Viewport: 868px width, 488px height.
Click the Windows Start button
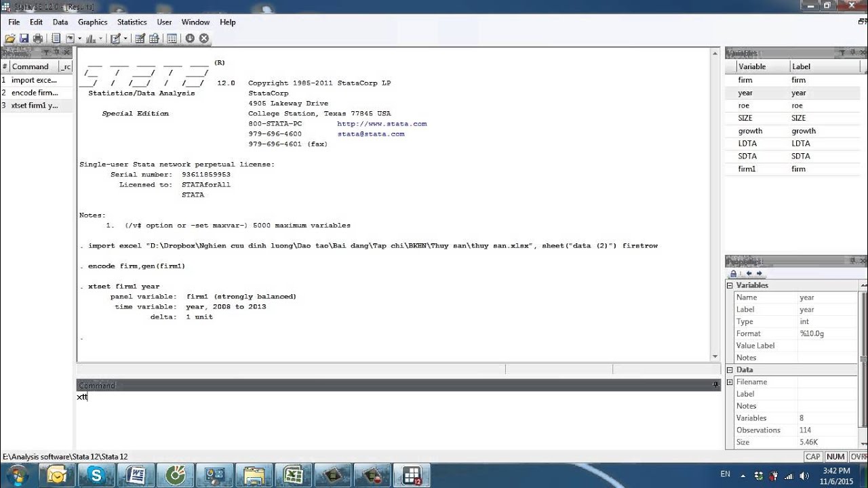click(x=16, y=475)
